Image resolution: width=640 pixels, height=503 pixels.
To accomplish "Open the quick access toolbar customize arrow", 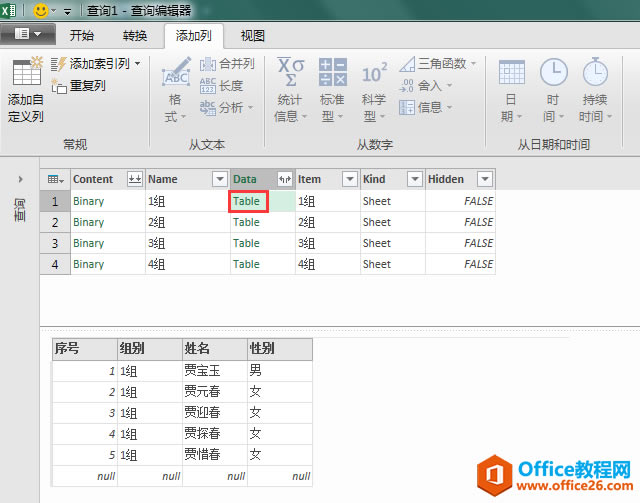I will click(x=67, y=11).
